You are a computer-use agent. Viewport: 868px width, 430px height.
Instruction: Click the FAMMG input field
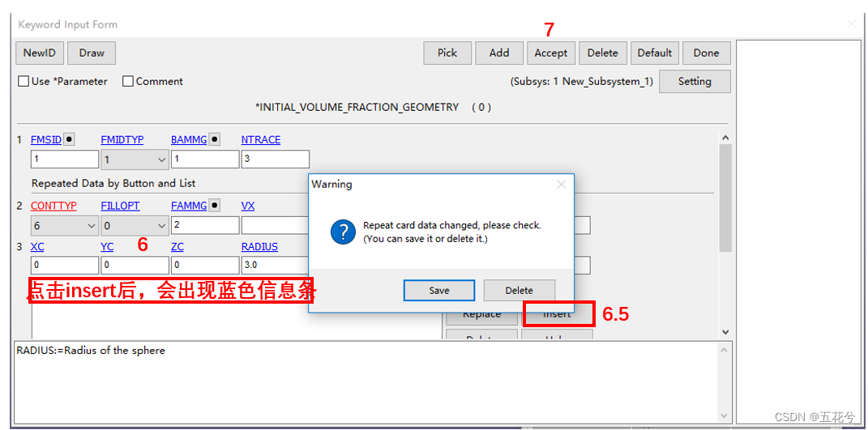click(x=205, y=226)
